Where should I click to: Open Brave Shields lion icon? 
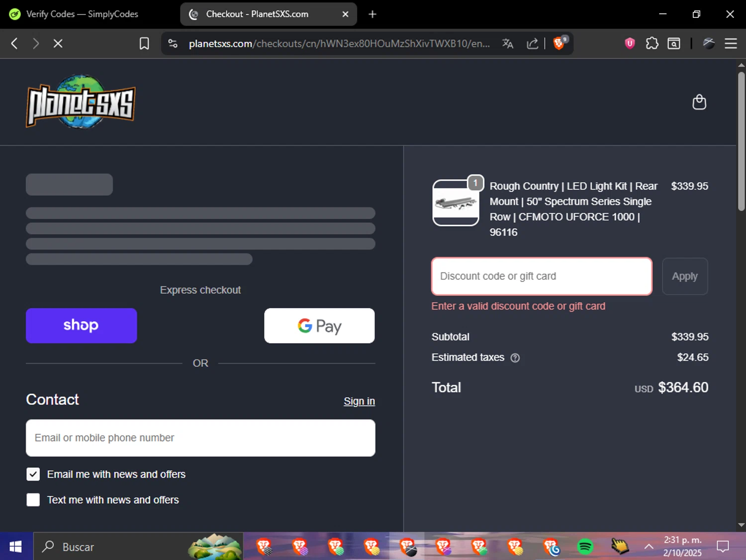coord(559,43)
